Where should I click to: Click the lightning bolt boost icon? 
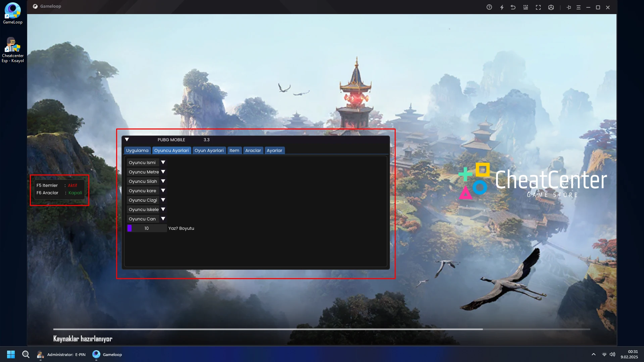point(502,7)
